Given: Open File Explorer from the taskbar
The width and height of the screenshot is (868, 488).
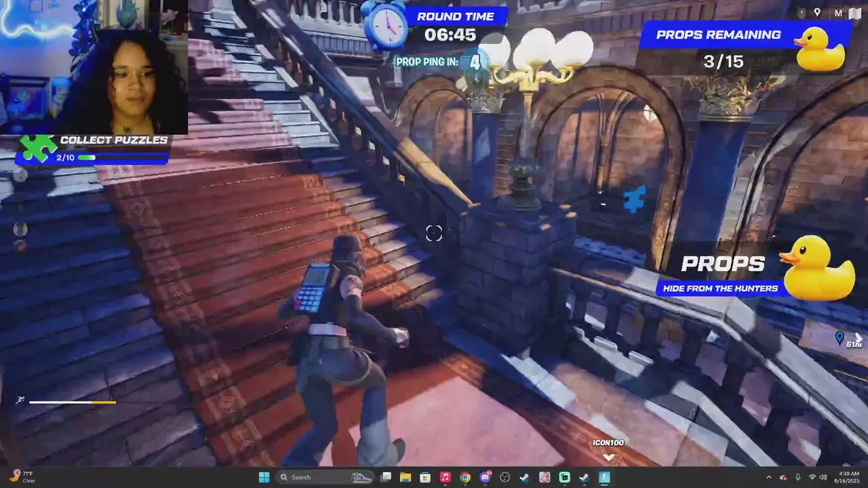Looking at the screenshot, I should click(x=406, y=477).
